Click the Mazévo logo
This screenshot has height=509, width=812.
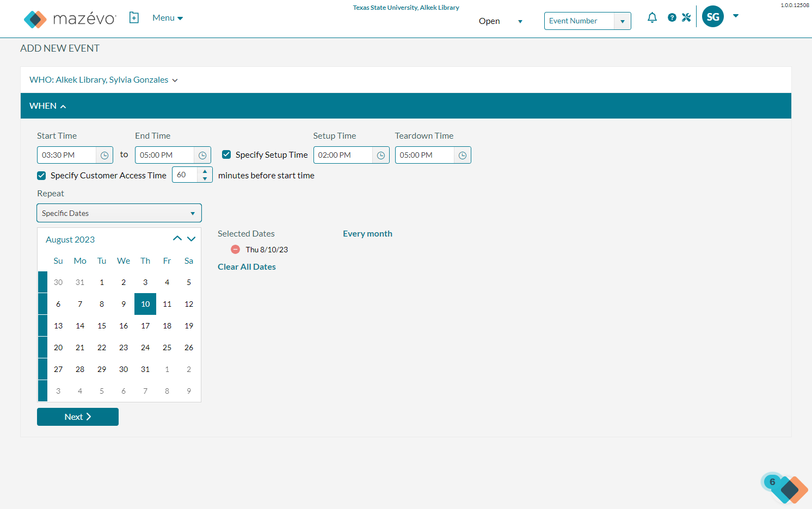coord(70,19)
